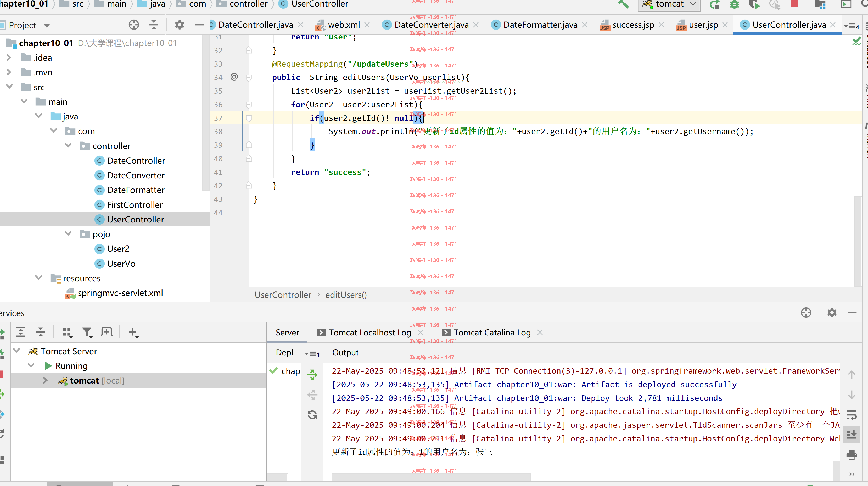Image resolution: width=868 pixels, height=486 pixels.
Task: Click horizontal scrollbar in Output console
Action: (431, 477)
